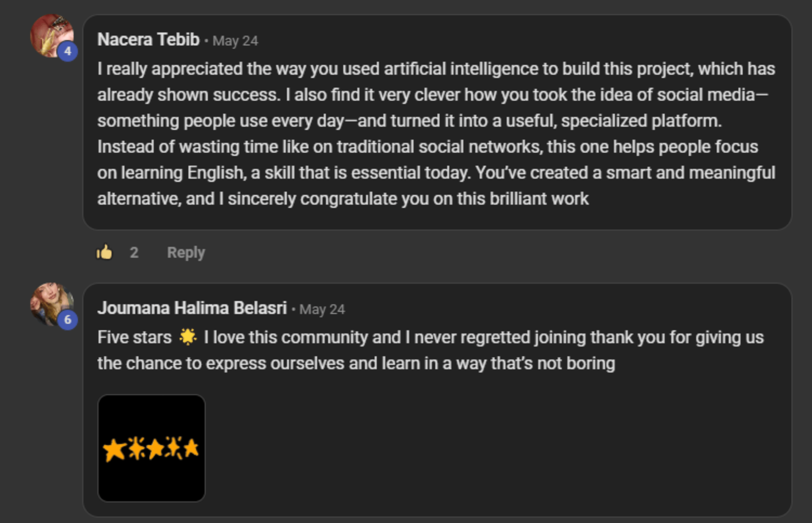This screenshot has height=523, width=812.
Task: Like Nacera Tebib's comment with thumbs-up
Action: 104,253
